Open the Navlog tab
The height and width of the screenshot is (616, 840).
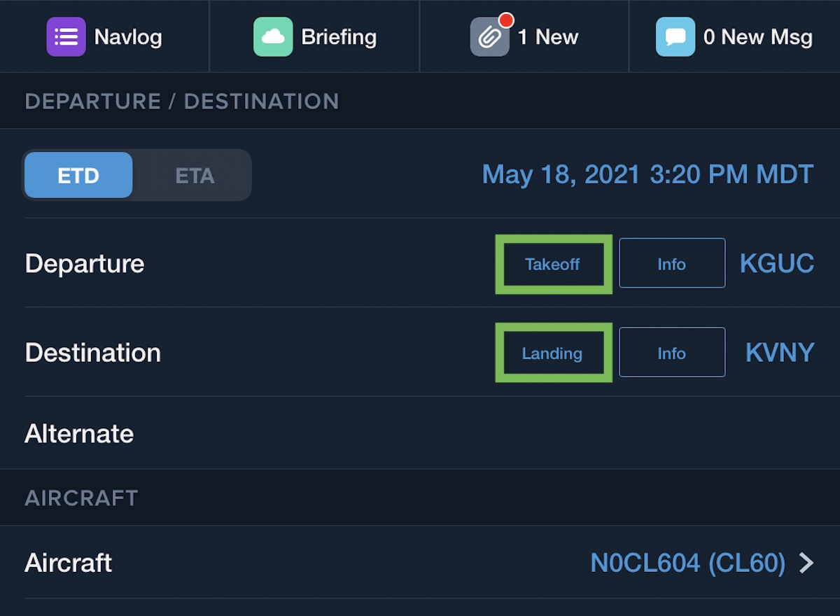point(128,37)
